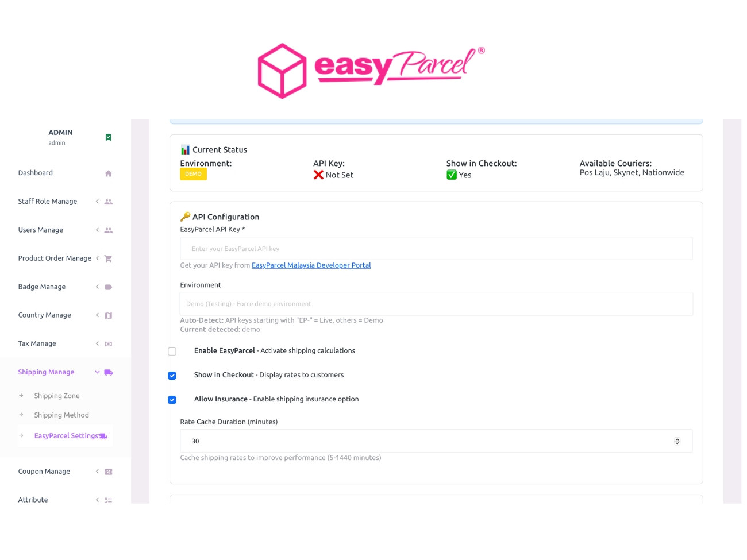Uncheck the Show in Checkout checkbox

tap(172, 376)
